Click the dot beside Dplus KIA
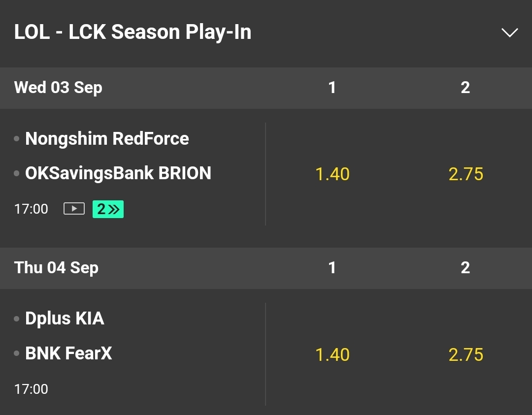 [x=17, y=319]
